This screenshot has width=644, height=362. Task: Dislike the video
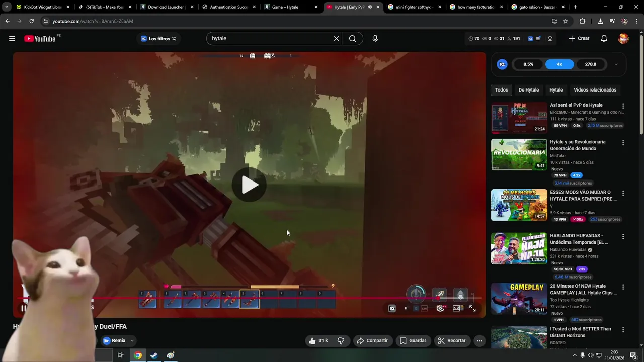[x=341, y=340]
